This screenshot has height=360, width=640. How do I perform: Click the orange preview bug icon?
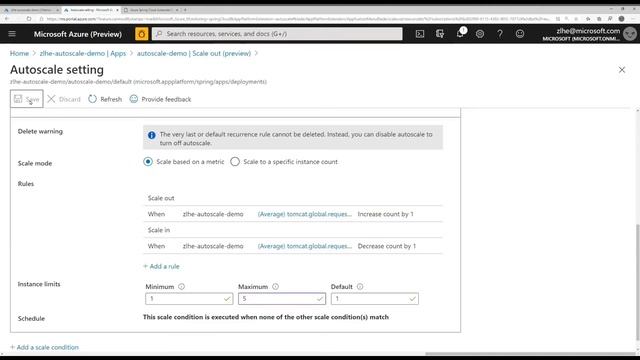[x=142, y=34]
